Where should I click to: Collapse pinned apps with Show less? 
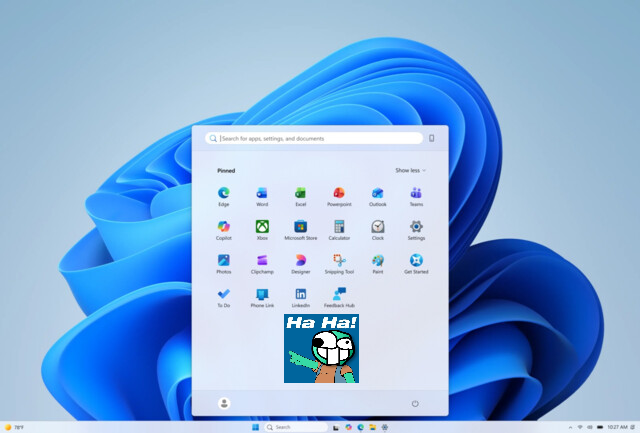(x=410, y=170)
